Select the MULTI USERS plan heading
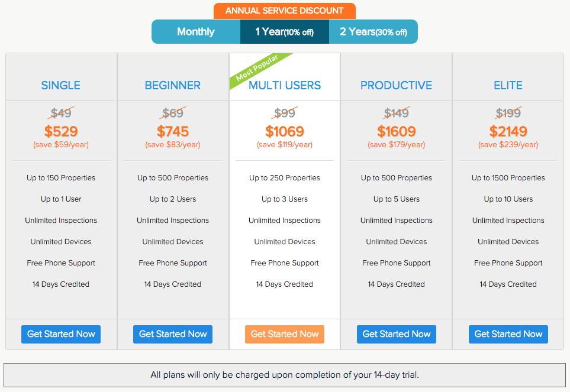 285,85
